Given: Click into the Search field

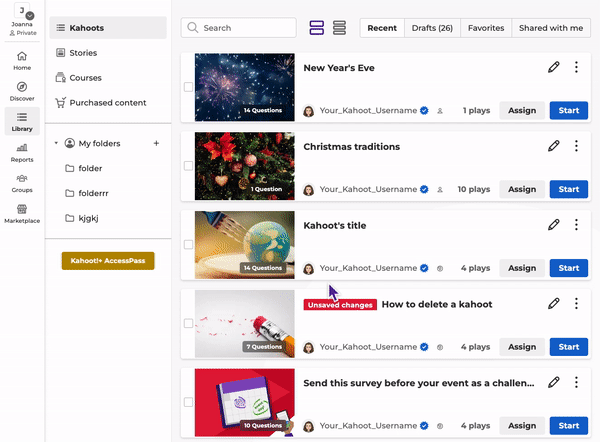Looking at the screenshot, I should coord(238,28).
